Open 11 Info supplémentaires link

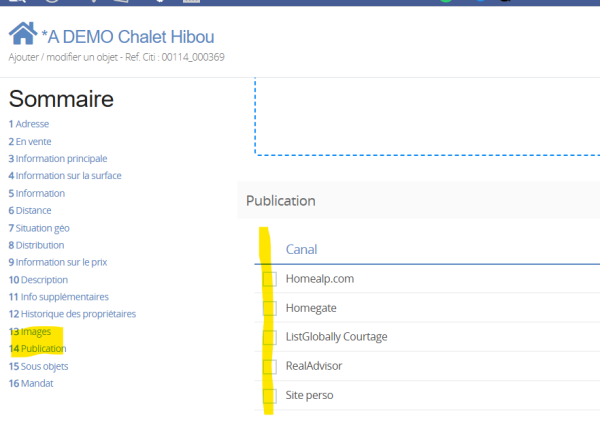click(x=59, y=297)
